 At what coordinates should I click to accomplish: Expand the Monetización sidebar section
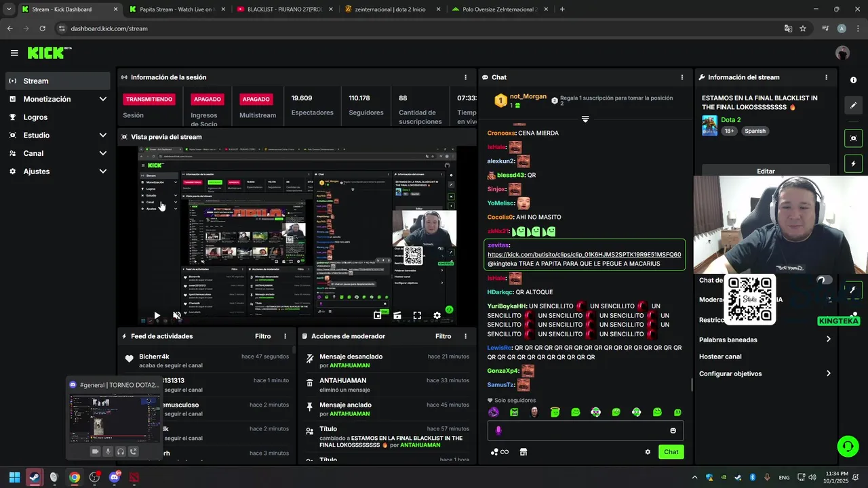point(58,99)
